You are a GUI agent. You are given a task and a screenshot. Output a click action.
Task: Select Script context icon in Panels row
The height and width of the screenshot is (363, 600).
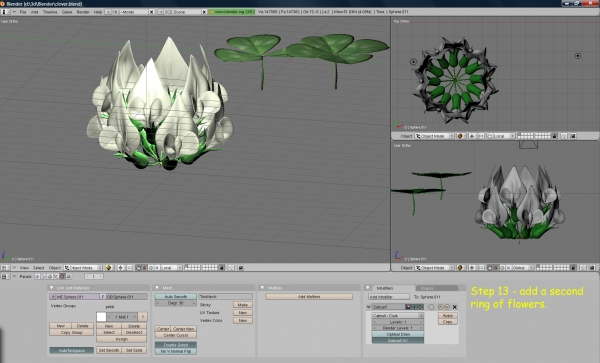click(x=44, y=276)
